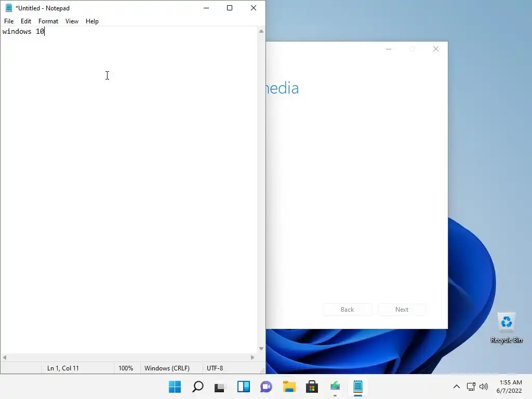Open taskbar Search

(198, 387)
